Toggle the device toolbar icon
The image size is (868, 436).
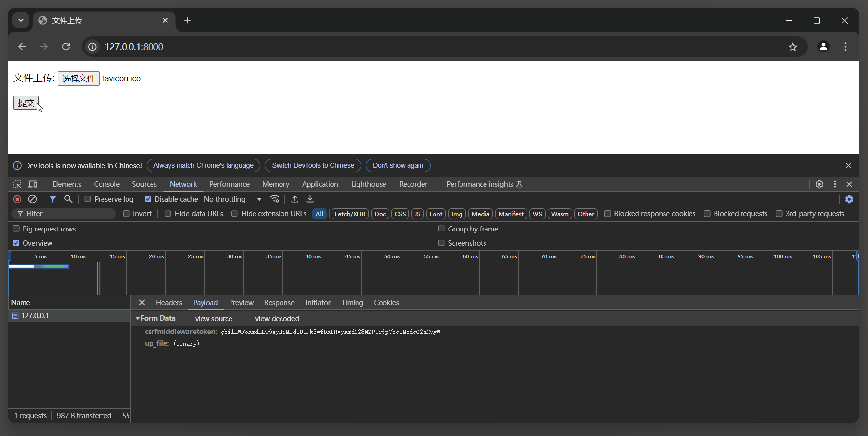click(x=33, y=184)
